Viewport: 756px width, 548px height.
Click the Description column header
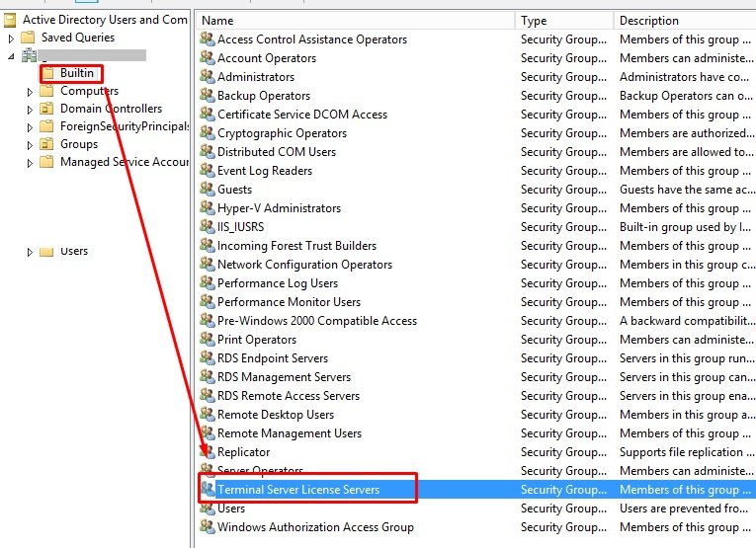click(682, 20)
